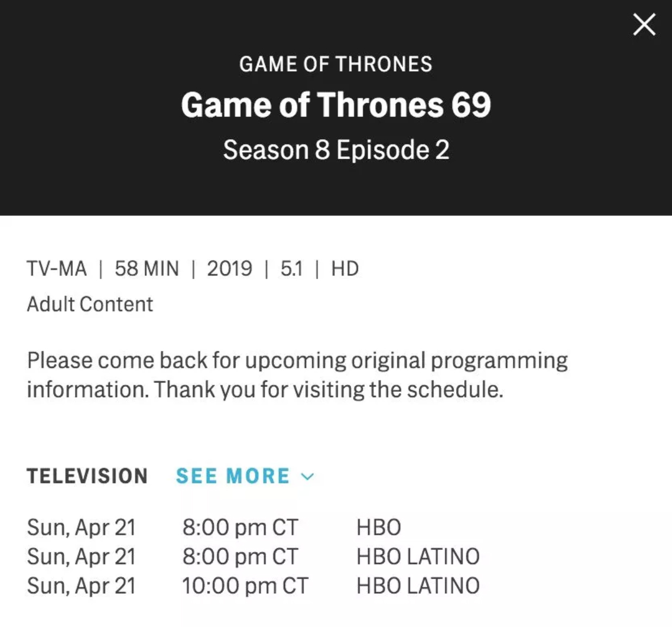672x627 pixels.
Task: Click the Adult Content advisory text
Action: point(90,304)
